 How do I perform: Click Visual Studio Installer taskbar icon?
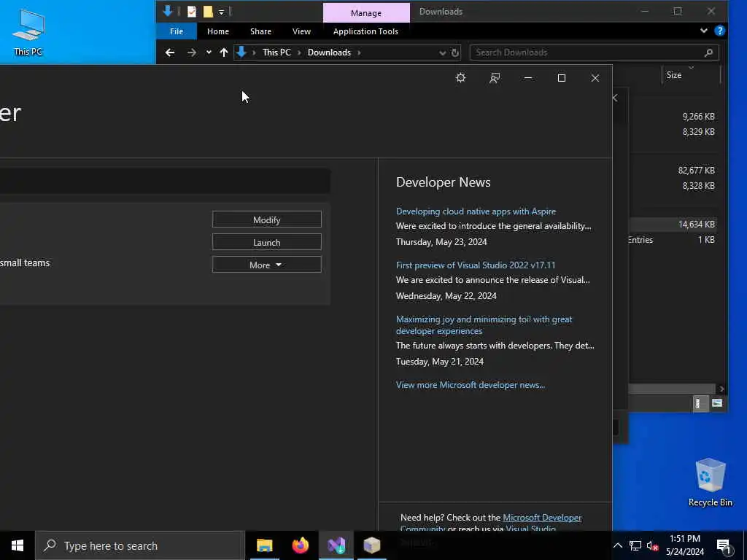coord(336,545)
